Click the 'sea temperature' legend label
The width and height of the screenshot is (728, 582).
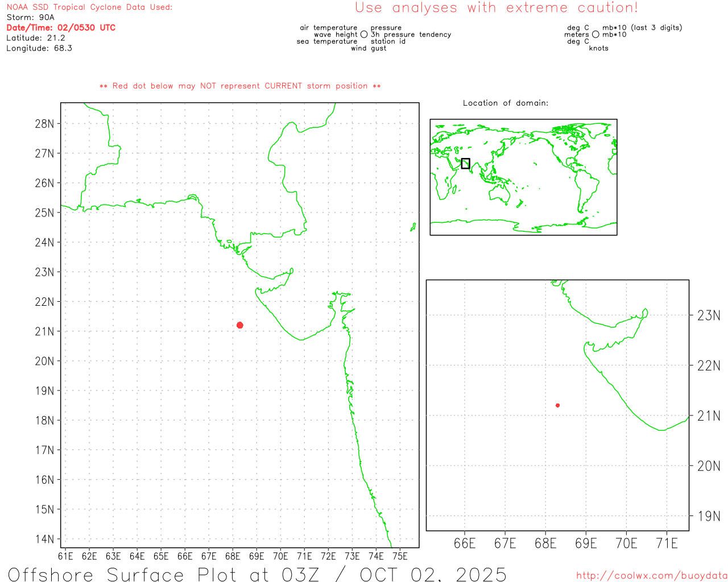327,41
